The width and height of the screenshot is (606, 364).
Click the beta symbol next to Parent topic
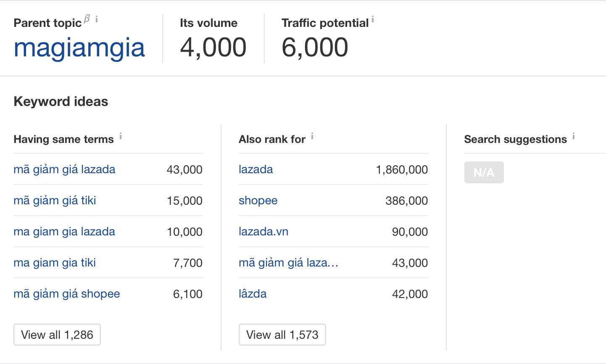87,18
